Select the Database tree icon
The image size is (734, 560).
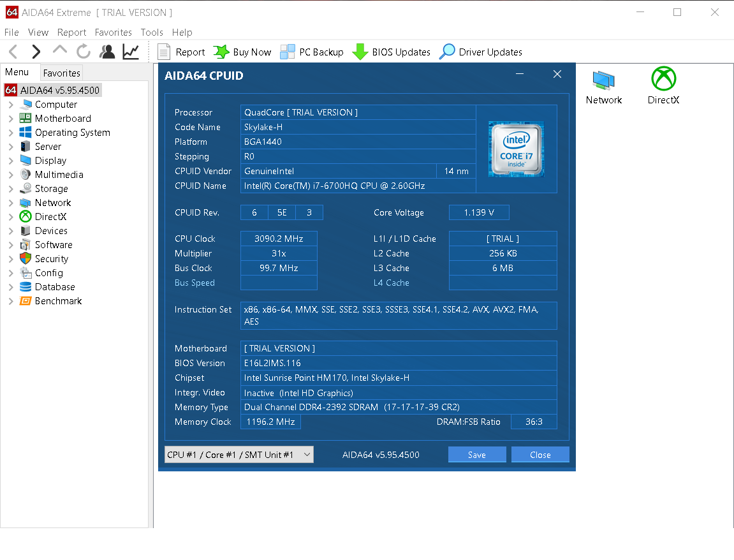(26, 286)
